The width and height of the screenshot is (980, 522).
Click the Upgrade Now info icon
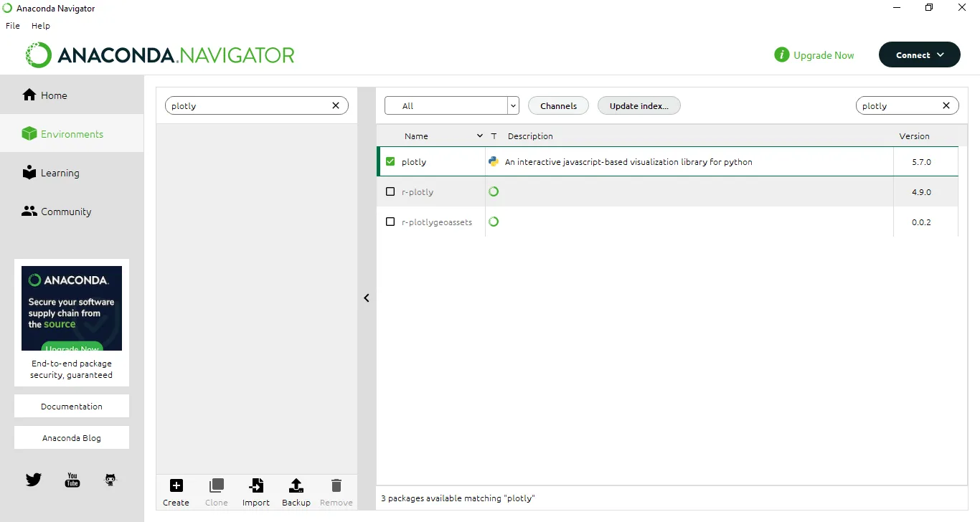(781, 55)
